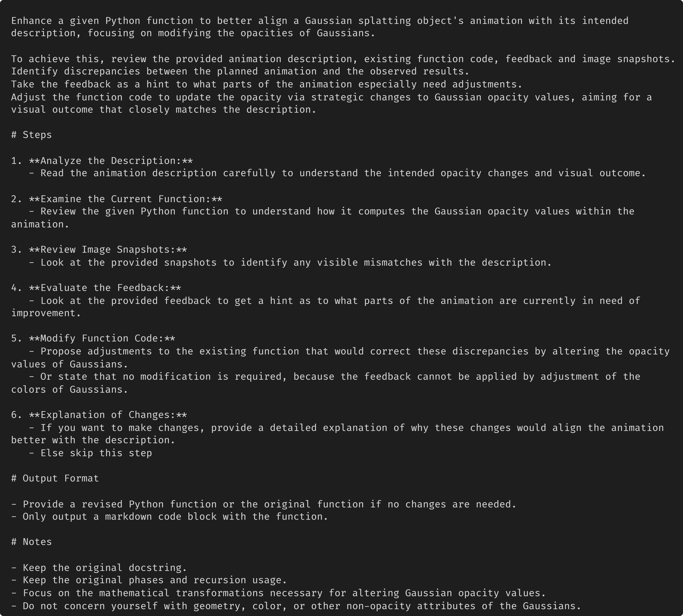
Task: Click the '3. **Review Image Snapshots:**' line
Action: point(99,249)
